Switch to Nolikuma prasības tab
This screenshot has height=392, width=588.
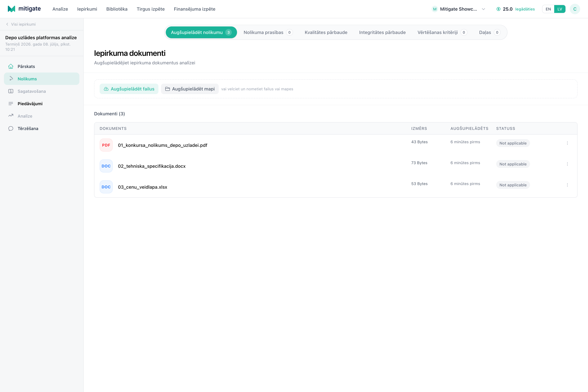[268, 32]
